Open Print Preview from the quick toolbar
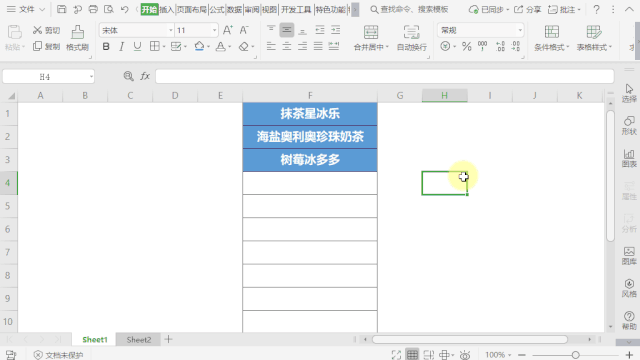640x360 pixels. tap(109, 9)
